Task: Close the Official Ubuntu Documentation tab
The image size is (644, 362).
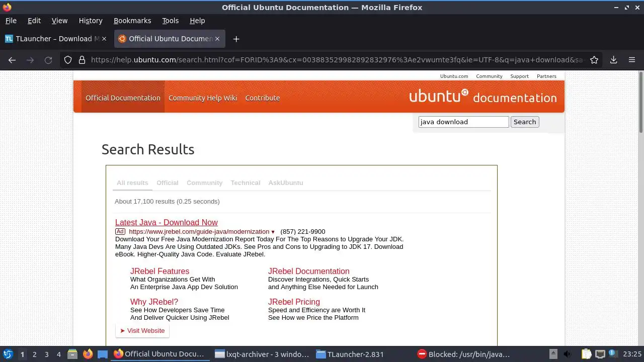Action: click(217, 39)
